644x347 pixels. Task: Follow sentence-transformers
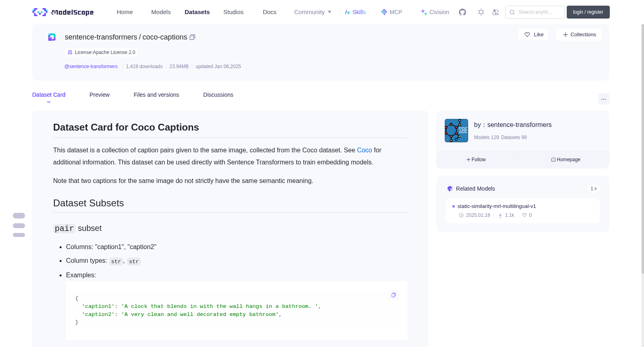point(476,160)
